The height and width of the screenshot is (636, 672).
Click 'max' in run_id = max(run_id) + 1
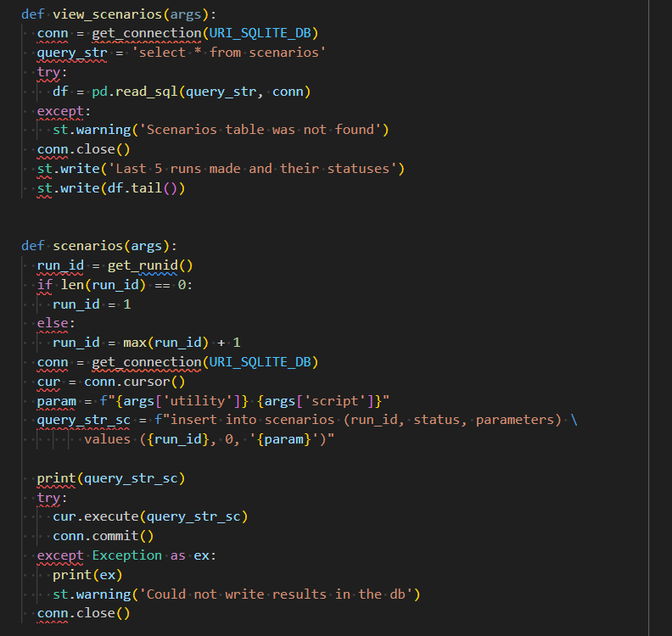(135, 343)
